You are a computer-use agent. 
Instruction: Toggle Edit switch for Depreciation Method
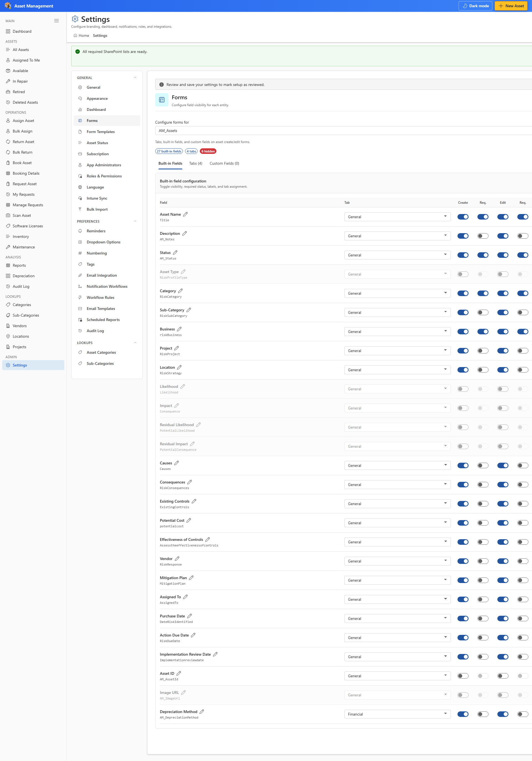pos(503,714)
